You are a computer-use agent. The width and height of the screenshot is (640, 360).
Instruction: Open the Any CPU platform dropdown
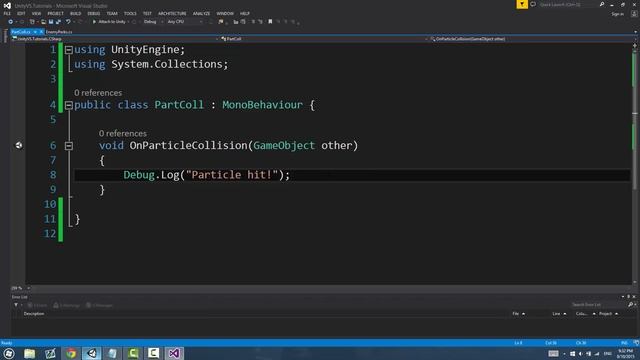click(x=184, y=22)
